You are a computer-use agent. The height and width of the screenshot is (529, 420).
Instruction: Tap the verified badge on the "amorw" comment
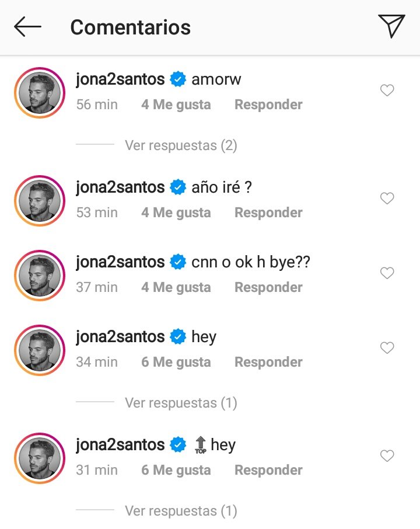point(178,79)
